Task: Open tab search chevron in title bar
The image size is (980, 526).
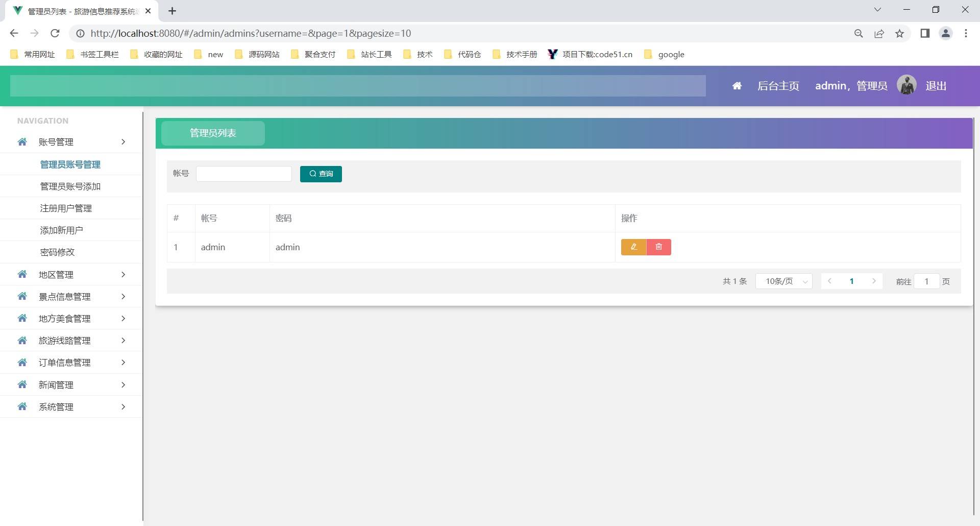Action: [877, 10]
